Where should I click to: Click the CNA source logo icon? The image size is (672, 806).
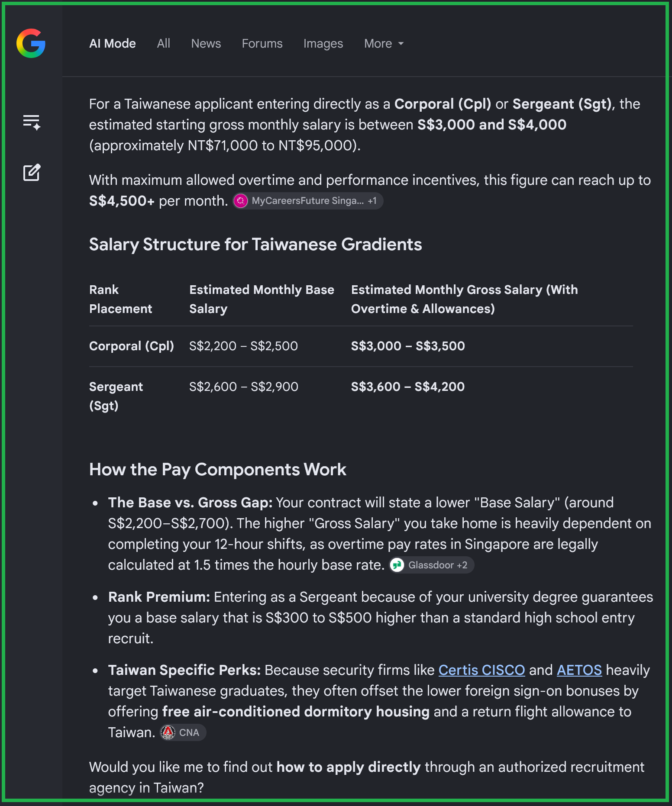(168, 732)
